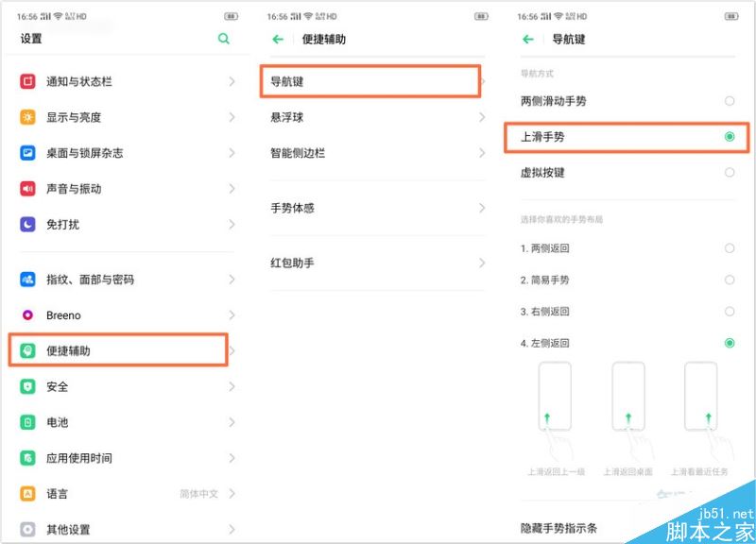Expand 悬浮球 using its chevron
The height and width of the screenshot is (544, 756).
coord(480,117)
